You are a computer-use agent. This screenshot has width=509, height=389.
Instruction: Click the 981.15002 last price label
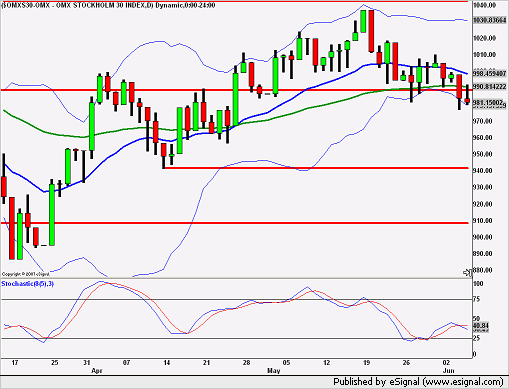[489, 103]
